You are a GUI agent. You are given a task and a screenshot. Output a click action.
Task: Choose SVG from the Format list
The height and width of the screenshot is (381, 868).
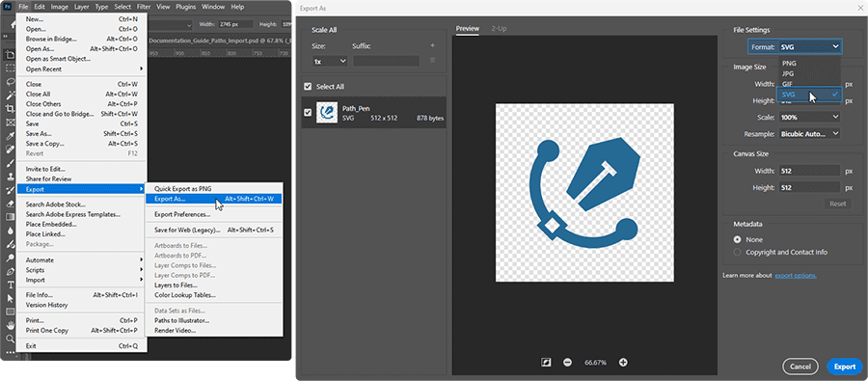click(809, 95)
